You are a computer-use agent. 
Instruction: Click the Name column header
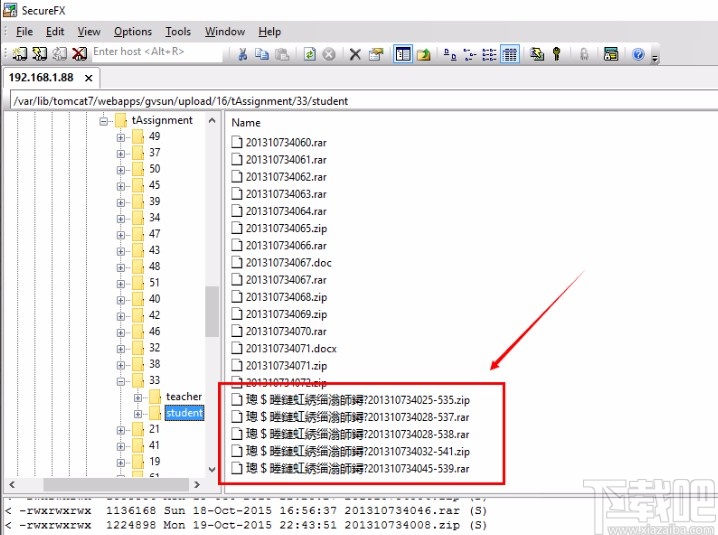246,122
